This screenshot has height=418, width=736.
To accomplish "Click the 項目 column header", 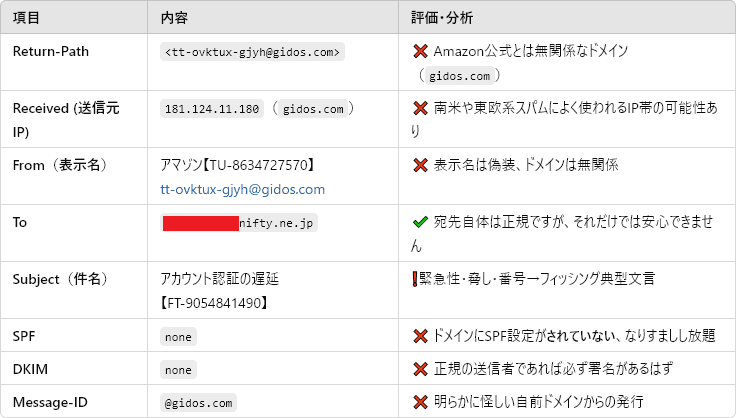I will (x=28, y=19).
